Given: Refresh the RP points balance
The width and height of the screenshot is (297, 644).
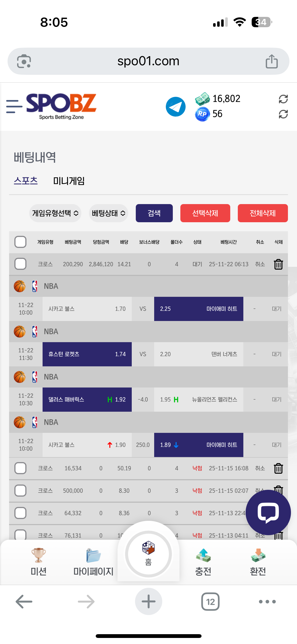Looking at the screenshot, I should click(x=283, y=114).
